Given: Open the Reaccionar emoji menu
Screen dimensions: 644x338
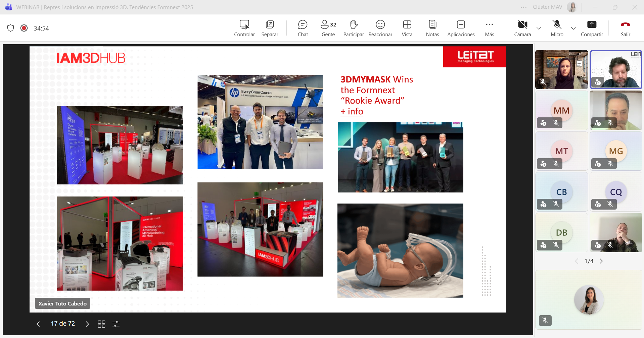Looking at the screenshot, I should (x=380, y=28).
